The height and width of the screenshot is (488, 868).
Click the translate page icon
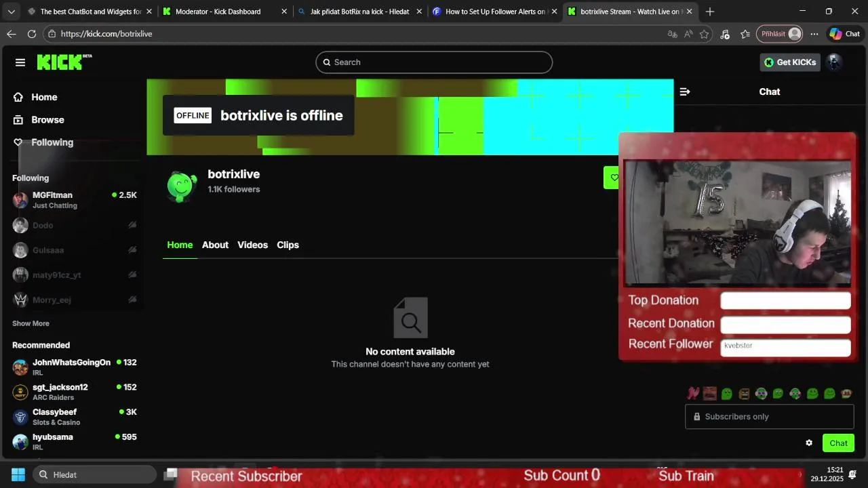pos(672,34)
